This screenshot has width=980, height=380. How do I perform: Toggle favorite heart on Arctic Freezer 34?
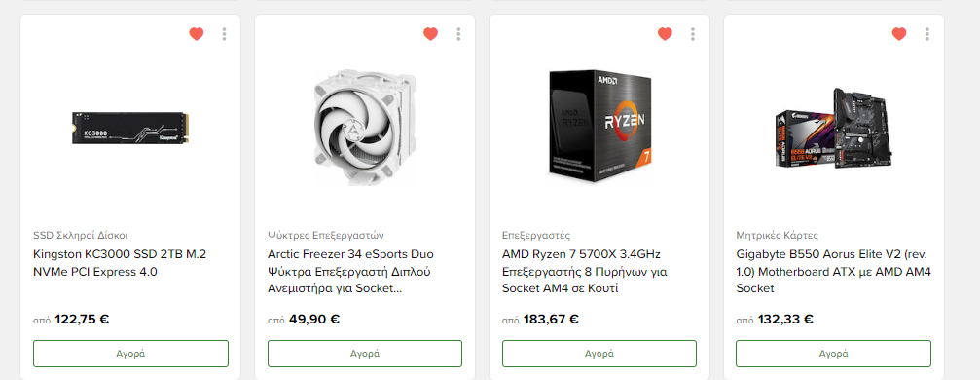430,34
